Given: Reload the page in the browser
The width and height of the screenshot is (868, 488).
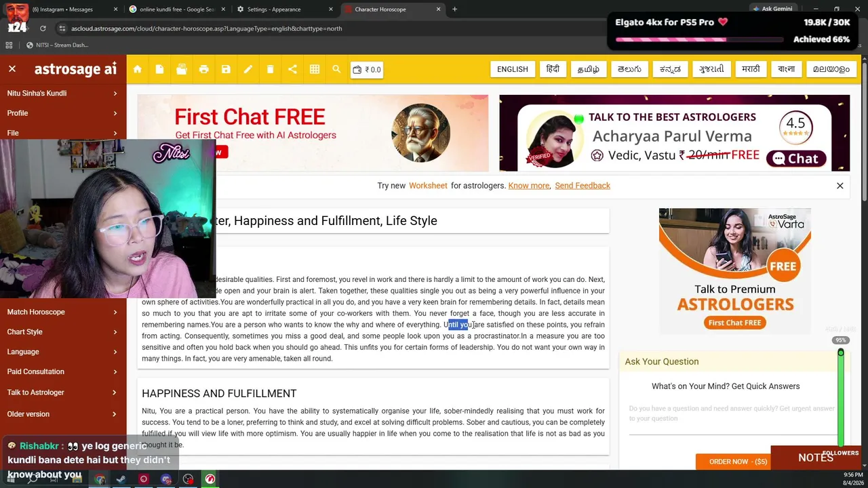Looking at the screenshot, I should click(43, 28).
